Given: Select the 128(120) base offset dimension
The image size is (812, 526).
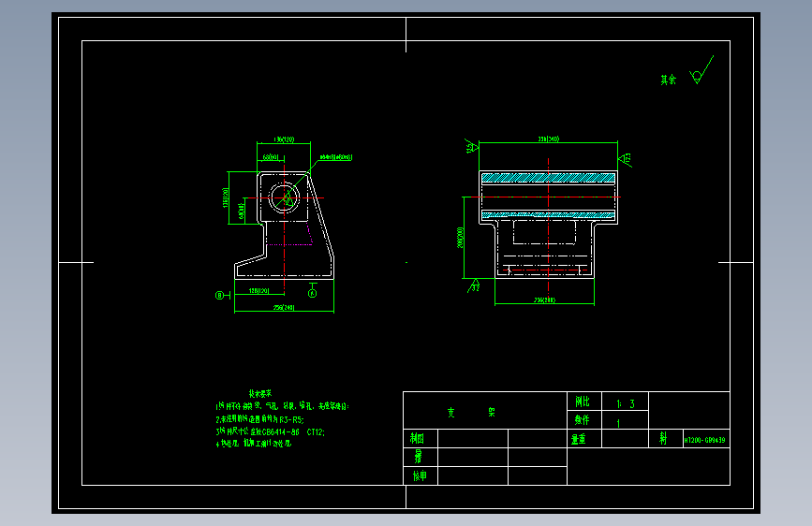Looking at the screenshot, I should pos(258,291).
